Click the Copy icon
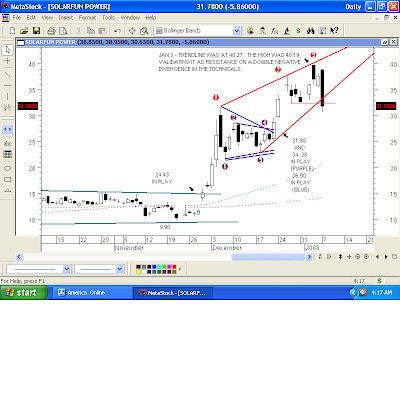The image size is (400, 400). pos(91,31)
